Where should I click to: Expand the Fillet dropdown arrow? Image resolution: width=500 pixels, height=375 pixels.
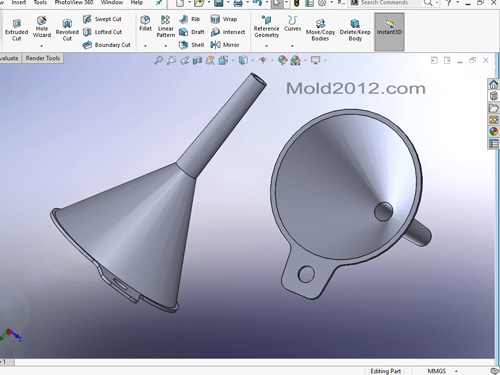(145, 46)
